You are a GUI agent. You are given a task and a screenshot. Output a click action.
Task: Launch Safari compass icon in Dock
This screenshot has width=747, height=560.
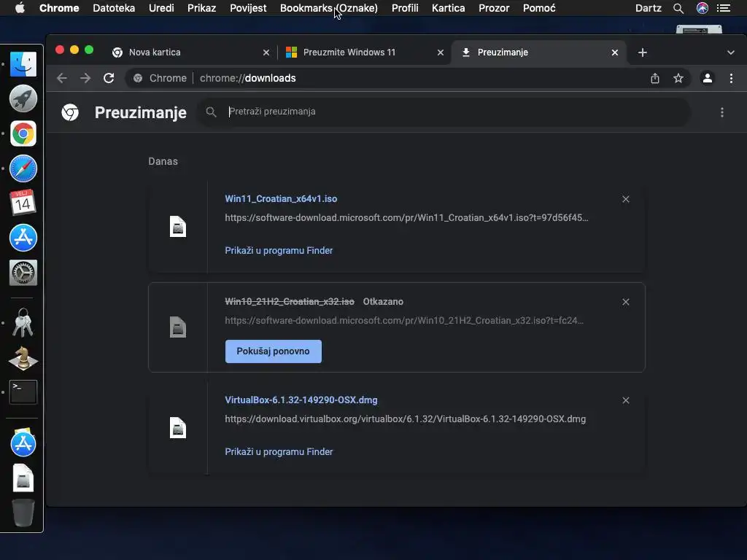[x=23, y=168]
